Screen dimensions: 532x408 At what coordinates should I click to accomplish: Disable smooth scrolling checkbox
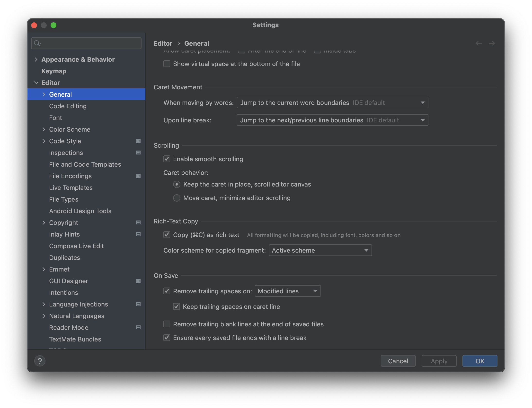click(167, 159)
